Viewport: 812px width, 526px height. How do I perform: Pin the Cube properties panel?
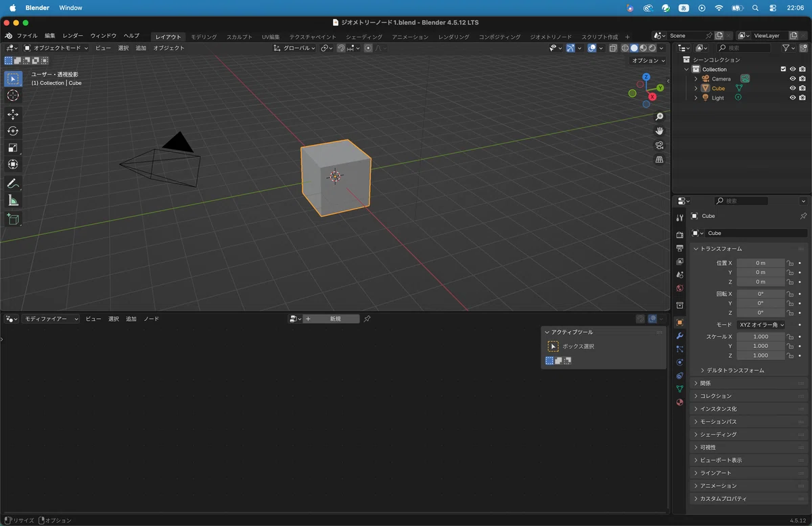click(803, 216)
